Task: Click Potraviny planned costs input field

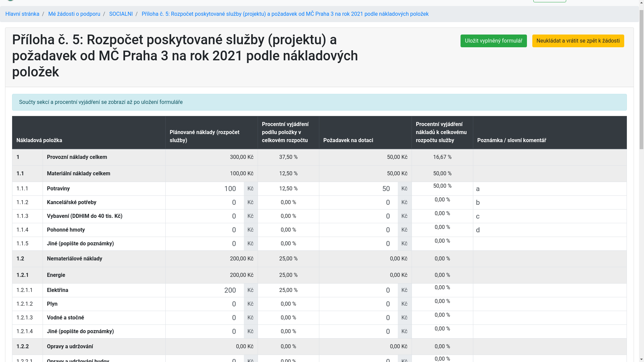Action: coord(205,189)
